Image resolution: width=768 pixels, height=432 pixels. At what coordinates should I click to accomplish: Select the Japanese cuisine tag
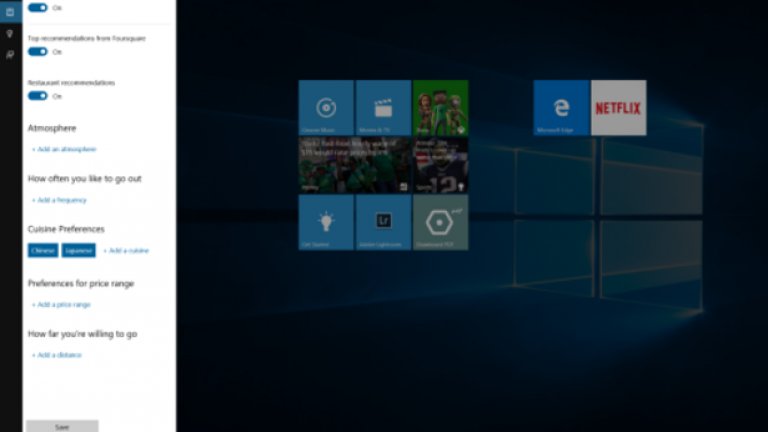pos(78,250)
